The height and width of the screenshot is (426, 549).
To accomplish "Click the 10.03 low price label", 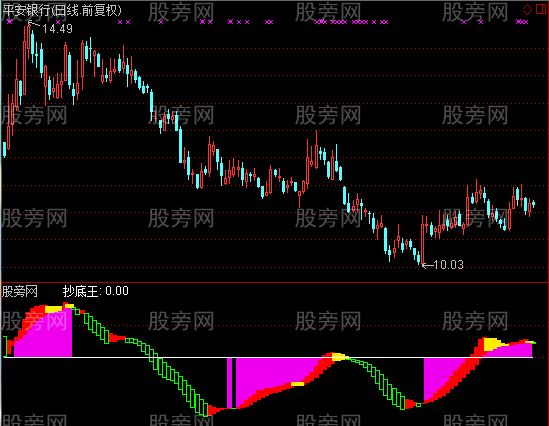I will coord(449,265).
